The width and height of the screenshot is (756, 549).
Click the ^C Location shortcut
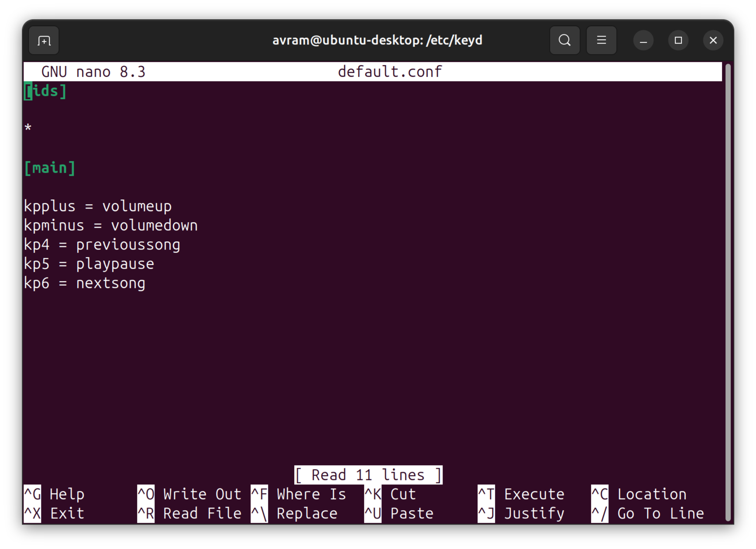click(x=639, y=494)
